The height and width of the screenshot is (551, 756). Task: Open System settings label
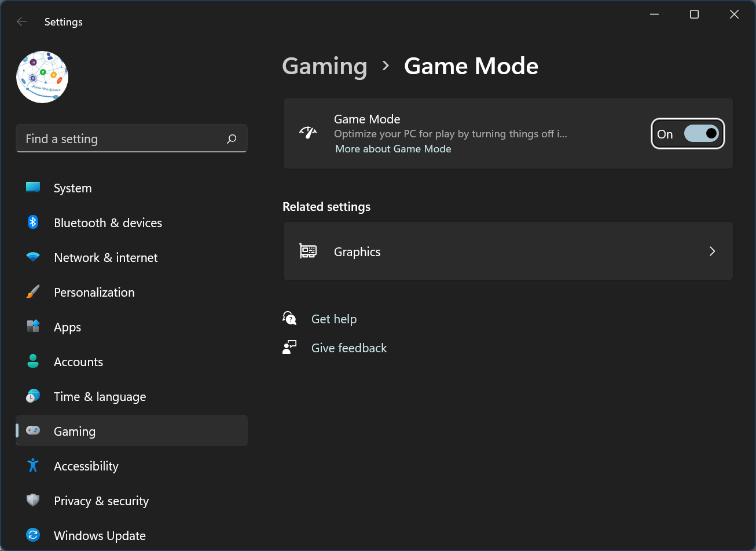72,188
